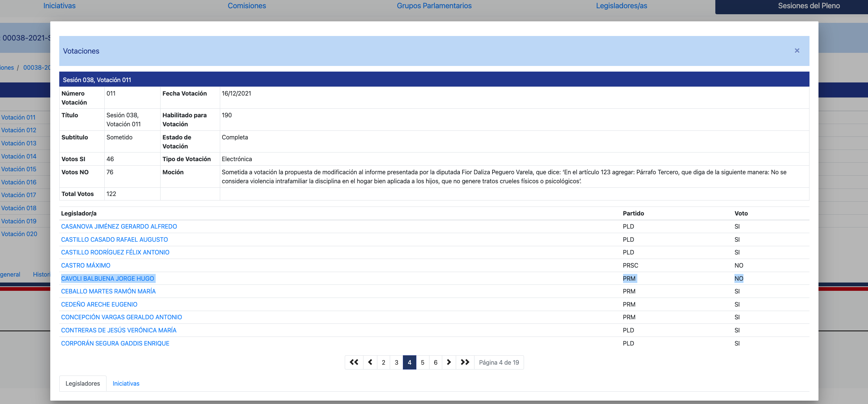Close the Votaciones dialog with the X

click(x=797, y=51)
